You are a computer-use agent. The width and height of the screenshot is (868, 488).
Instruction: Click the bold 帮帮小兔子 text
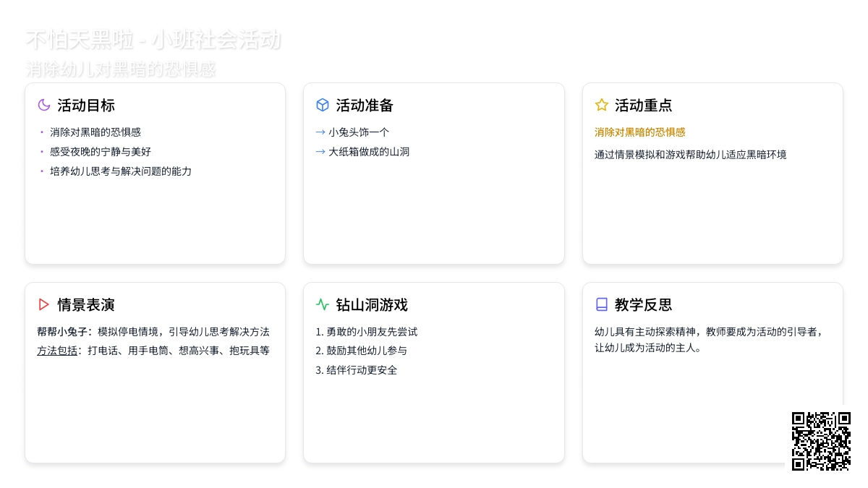64,332
